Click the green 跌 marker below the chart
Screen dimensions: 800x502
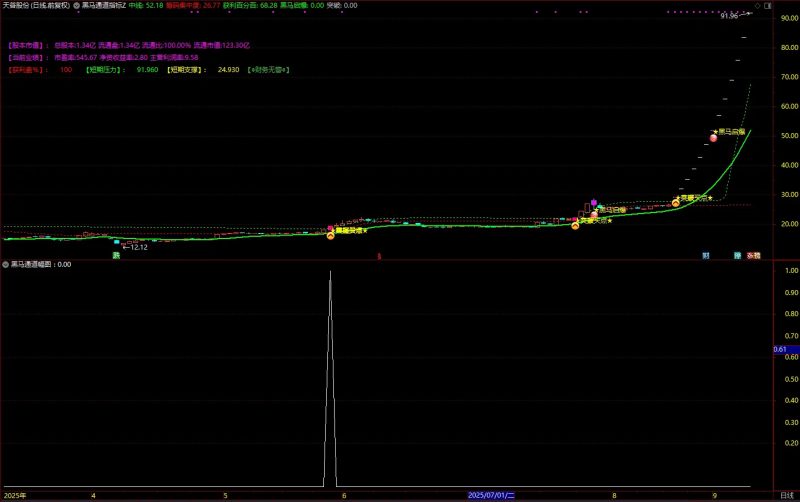116,256
